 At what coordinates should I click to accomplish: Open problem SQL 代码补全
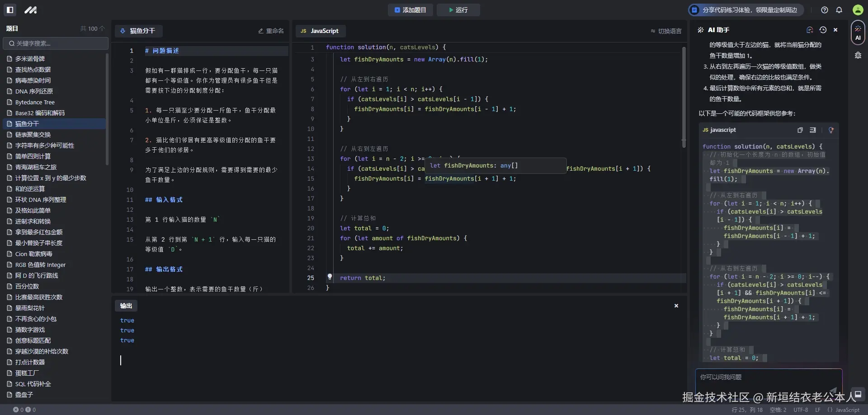coord(54,384)
